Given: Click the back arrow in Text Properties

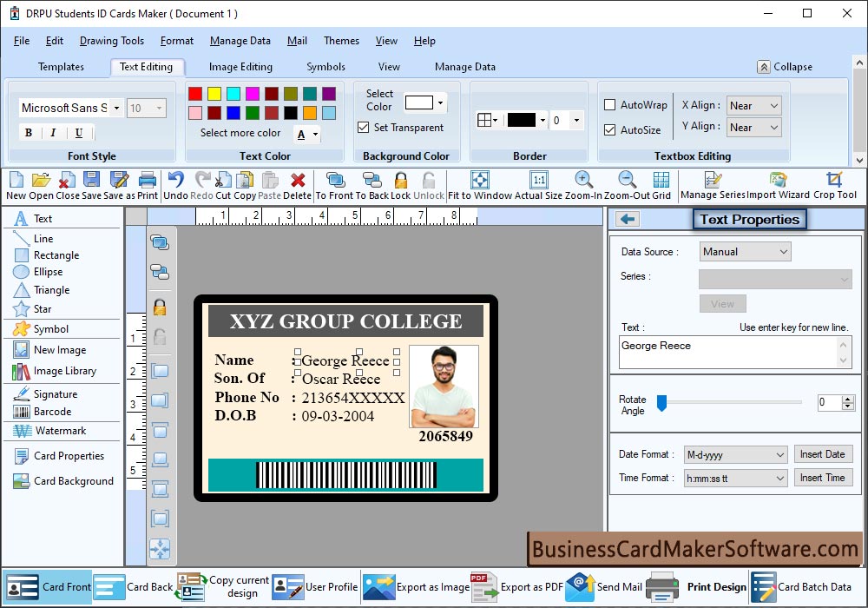Looking at the screenshot, I should click(x=628, y=219).
